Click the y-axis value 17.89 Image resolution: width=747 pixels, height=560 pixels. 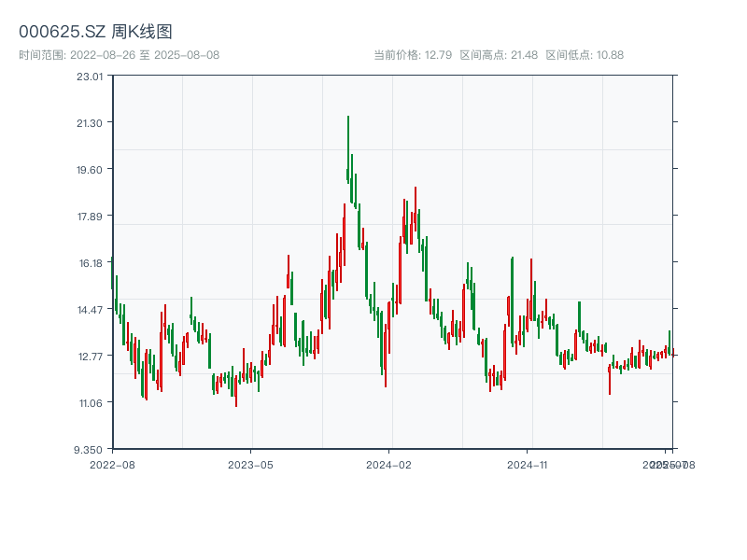90,217
